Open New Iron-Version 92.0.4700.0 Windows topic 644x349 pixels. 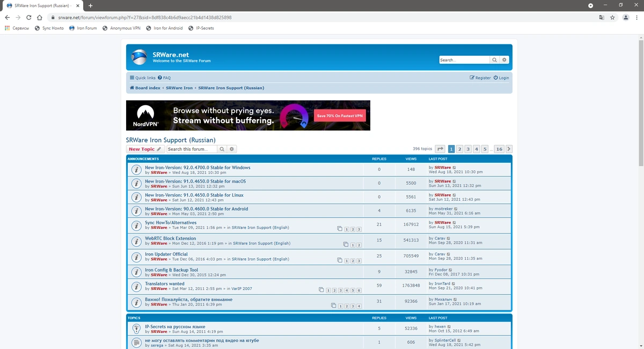tap(197, 168)
